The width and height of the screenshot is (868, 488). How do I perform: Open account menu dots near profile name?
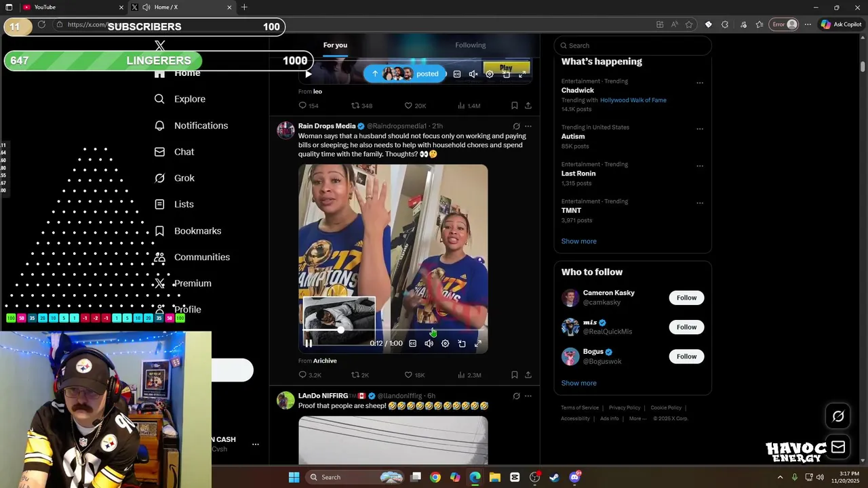pyautogui.click(x=256, y=444)
